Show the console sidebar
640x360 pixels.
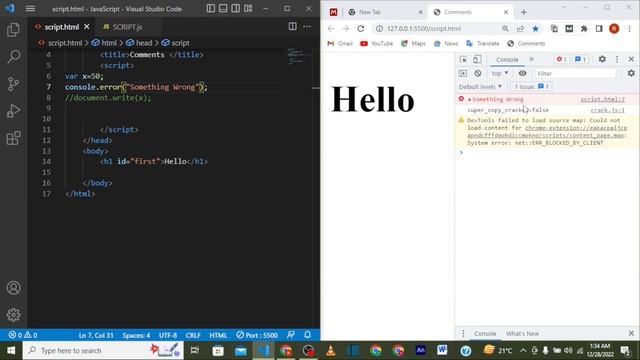(x=463, y=73)
